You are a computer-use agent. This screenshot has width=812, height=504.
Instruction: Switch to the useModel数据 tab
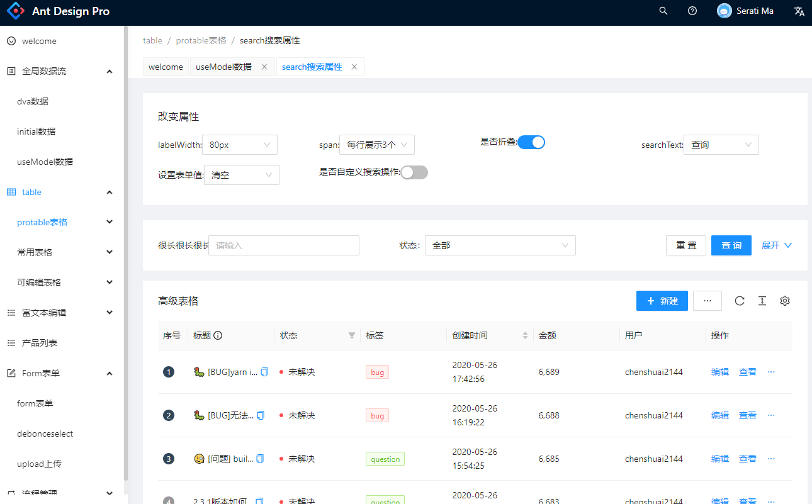coord(223,67)
